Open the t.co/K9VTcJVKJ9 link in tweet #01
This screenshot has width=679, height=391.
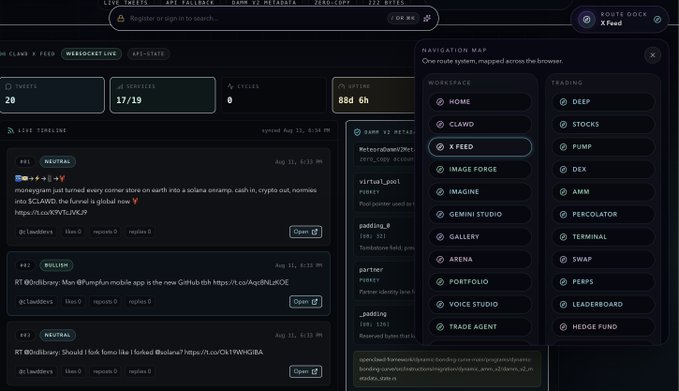[51, 212]
